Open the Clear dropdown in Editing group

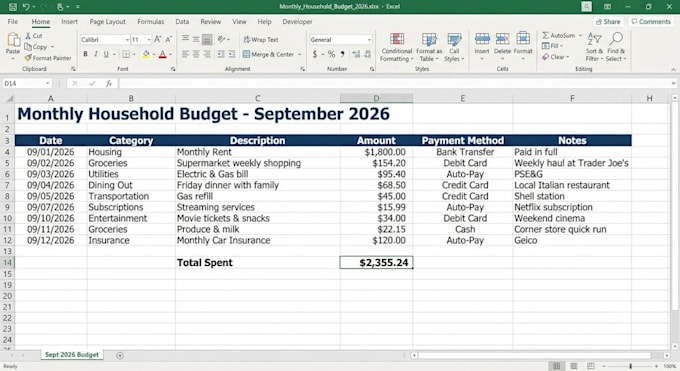coord(556,57)
